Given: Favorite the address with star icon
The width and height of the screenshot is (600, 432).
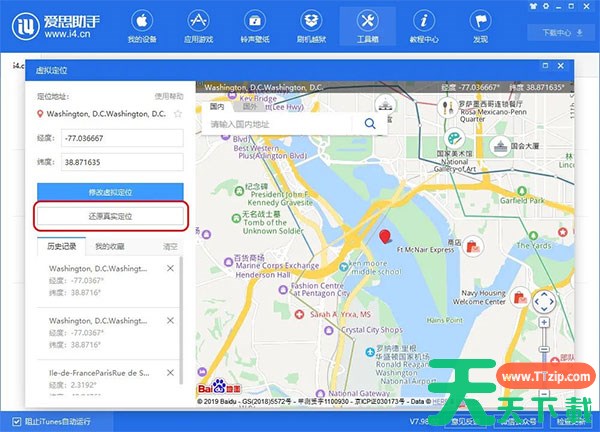Looking at the screenshot, I should click(x=178, y=114).
